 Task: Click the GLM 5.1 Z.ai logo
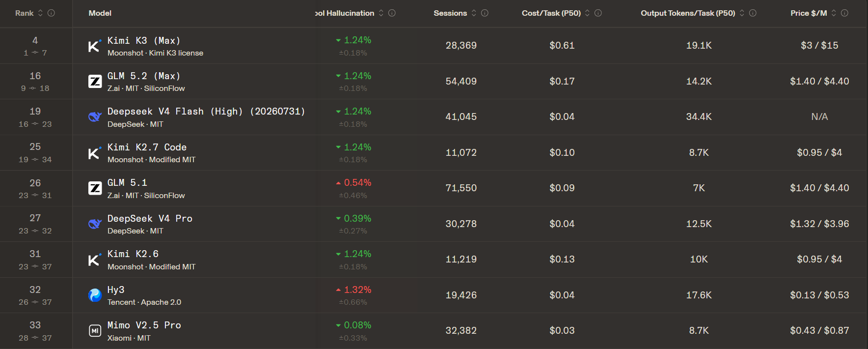click(x=95, y=188)
